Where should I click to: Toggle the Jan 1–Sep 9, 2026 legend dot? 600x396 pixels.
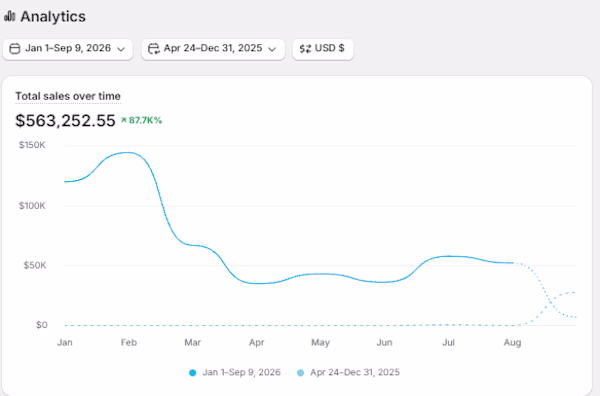(x=192, y=373)
